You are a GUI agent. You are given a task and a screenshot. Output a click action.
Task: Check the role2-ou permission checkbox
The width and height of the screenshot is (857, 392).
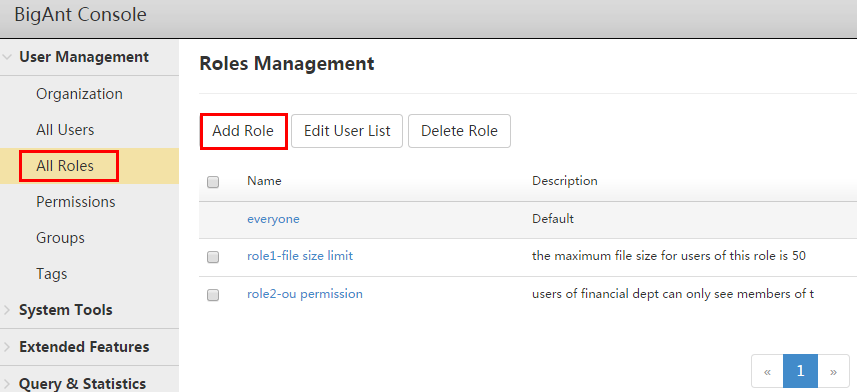click(x=213, y=295)
